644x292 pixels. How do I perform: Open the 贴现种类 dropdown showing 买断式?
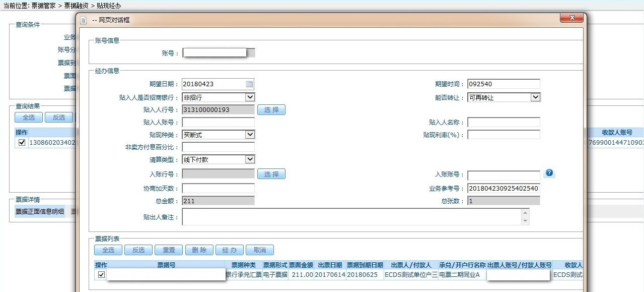coord(250,135)
